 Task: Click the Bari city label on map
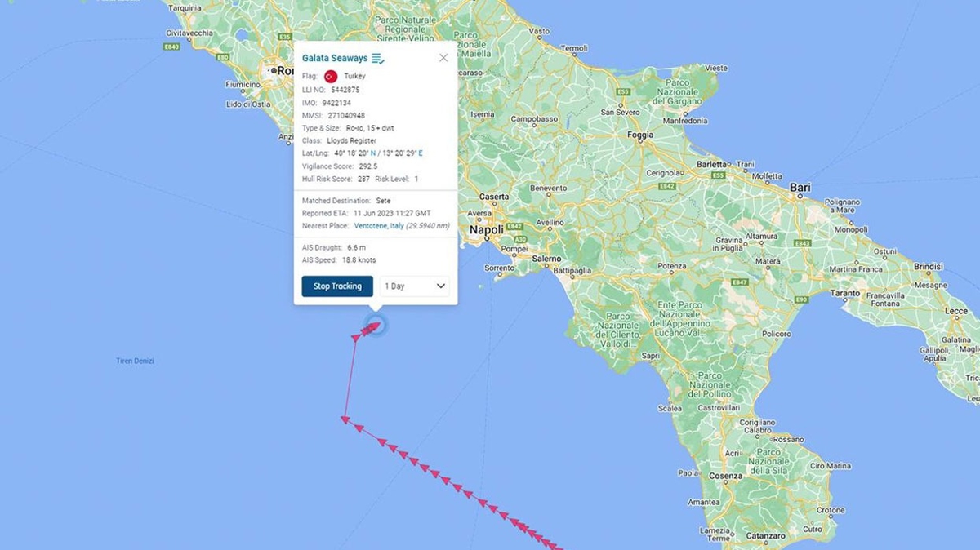[x=800, y=188]
